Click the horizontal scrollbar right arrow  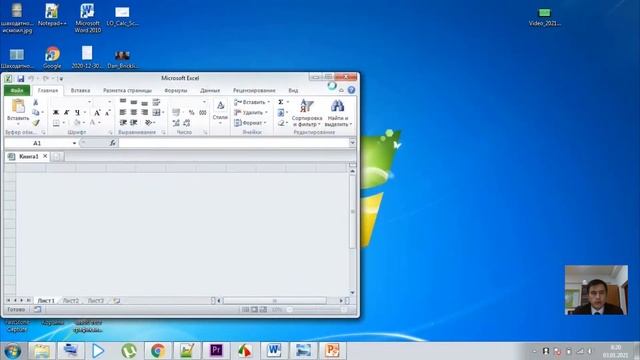pyautogui.click(x=341, y=300)
